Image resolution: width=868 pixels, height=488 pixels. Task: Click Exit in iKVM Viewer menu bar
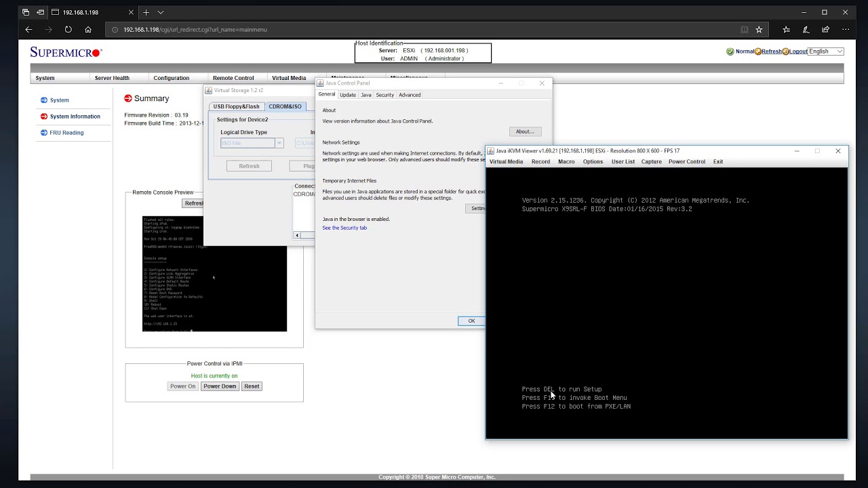[718, 162]
